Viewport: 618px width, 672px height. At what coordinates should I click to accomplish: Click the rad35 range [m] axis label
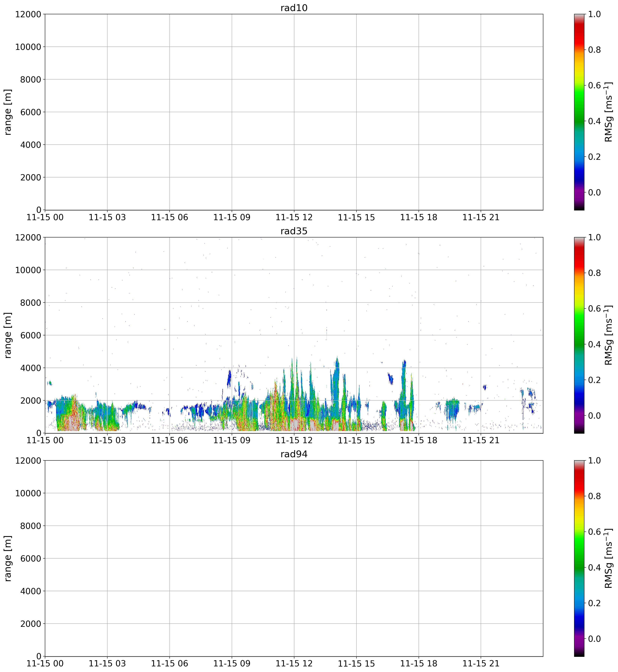click(x=8, y=335)
